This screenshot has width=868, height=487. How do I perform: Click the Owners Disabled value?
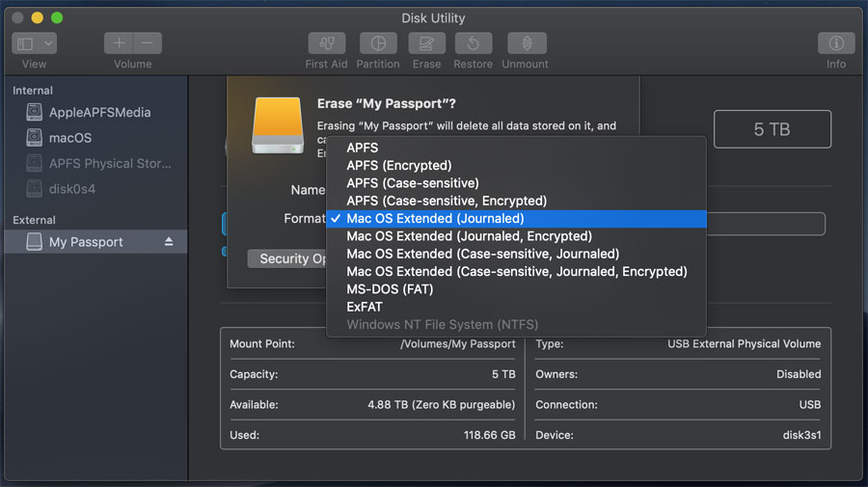(799, 374)
